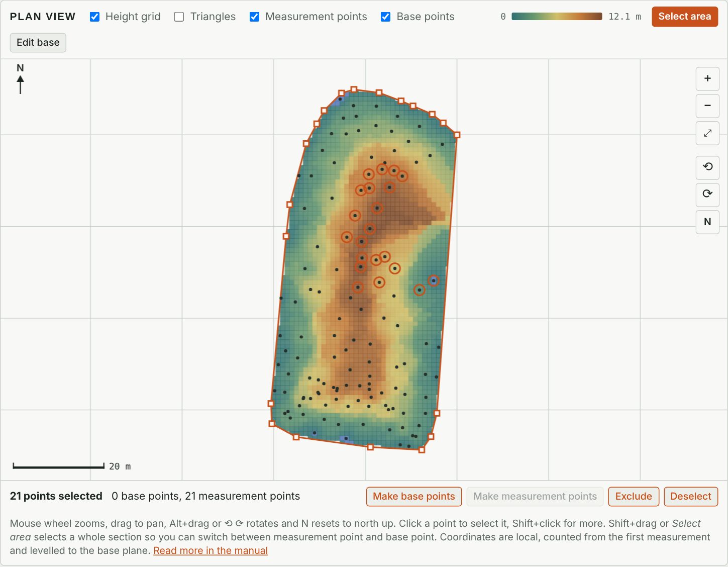Screen dimensions: 728x567
Task: Reset the view to north up
Action: point(707,222)
